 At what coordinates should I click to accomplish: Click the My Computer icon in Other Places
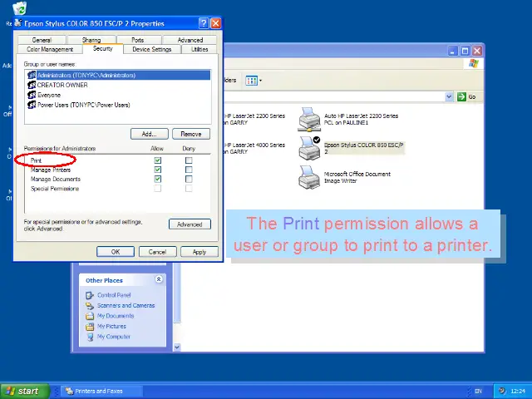(90, 337)
